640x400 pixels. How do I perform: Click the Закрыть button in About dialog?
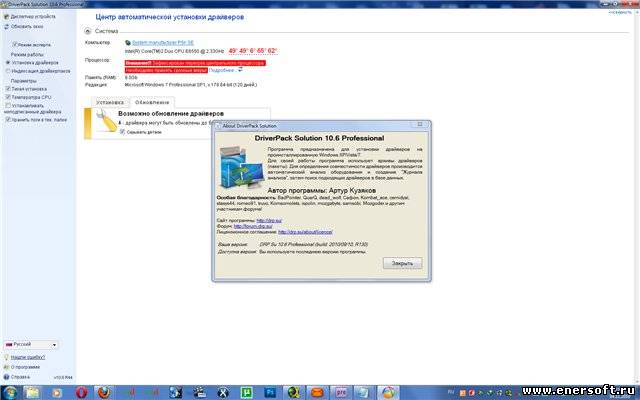[x=402, y=263]
